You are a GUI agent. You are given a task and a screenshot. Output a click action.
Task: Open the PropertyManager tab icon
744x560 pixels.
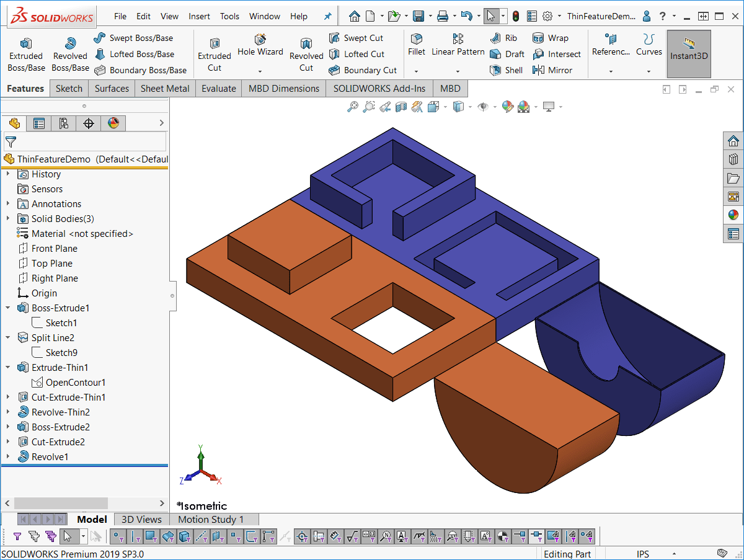point(38,123)
